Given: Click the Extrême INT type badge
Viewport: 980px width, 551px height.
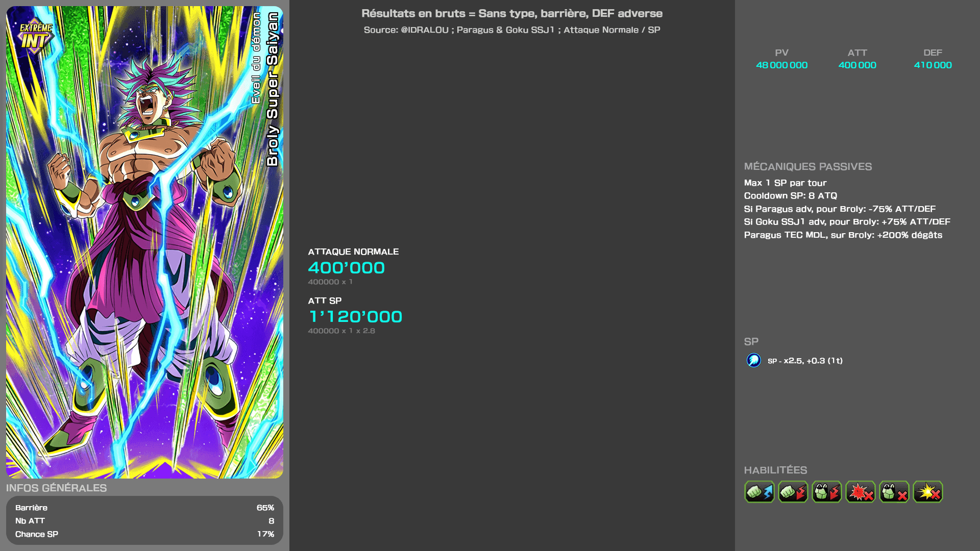Looking at the screenshot, I should point(35,36).
